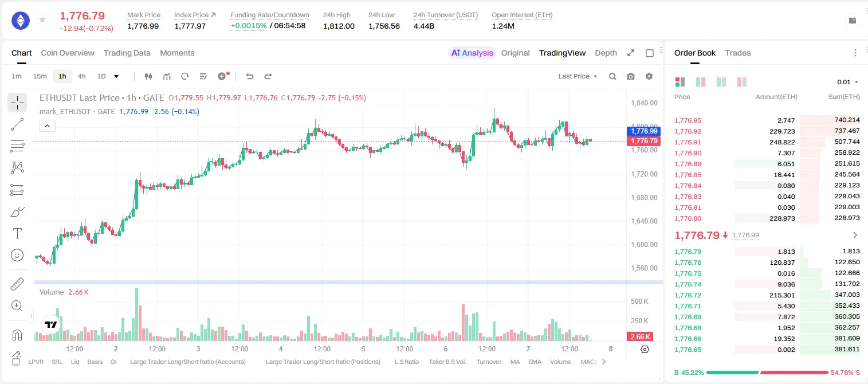Select the 1m timeframe
The width and height of the screenshot is (868, 384).
click(17, 76)
